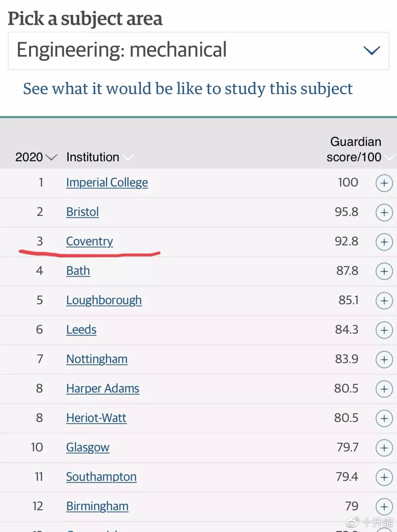Expand Harper Adams row plus icon

(x=384, y=389)
